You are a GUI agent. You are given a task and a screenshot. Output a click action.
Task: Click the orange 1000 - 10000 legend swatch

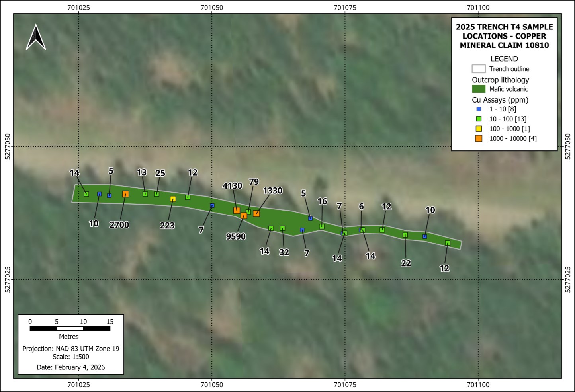[x=479, y=138]
